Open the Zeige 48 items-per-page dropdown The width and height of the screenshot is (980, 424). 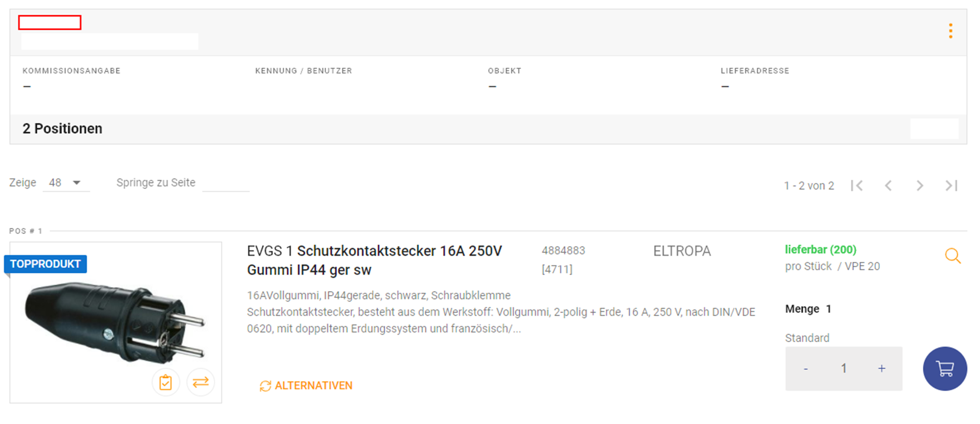tap(66, 182)
